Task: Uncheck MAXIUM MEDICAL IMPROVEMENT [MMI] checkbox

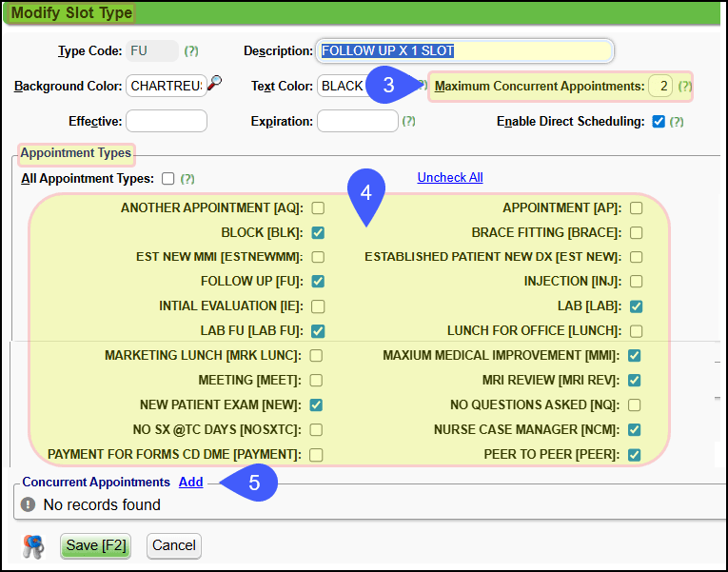Action: 634,356
